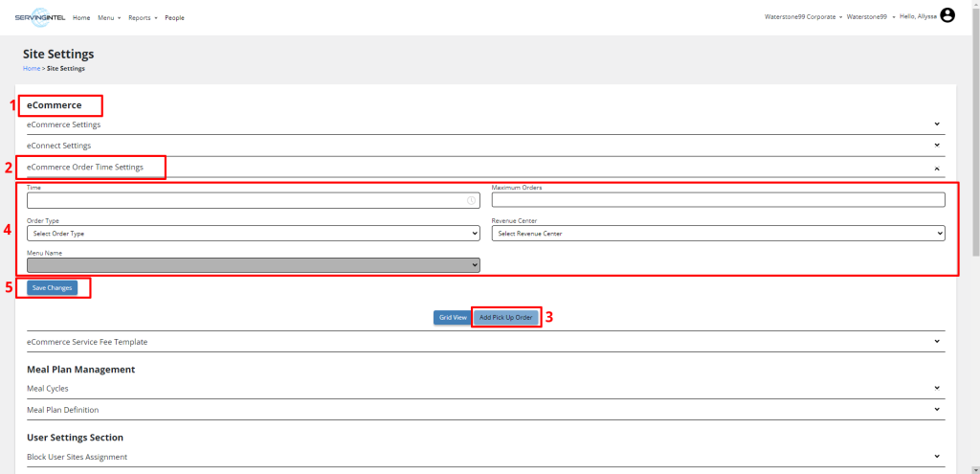Expand Block User Sites Assignment section
980x474 pixels.
[936, 457]
